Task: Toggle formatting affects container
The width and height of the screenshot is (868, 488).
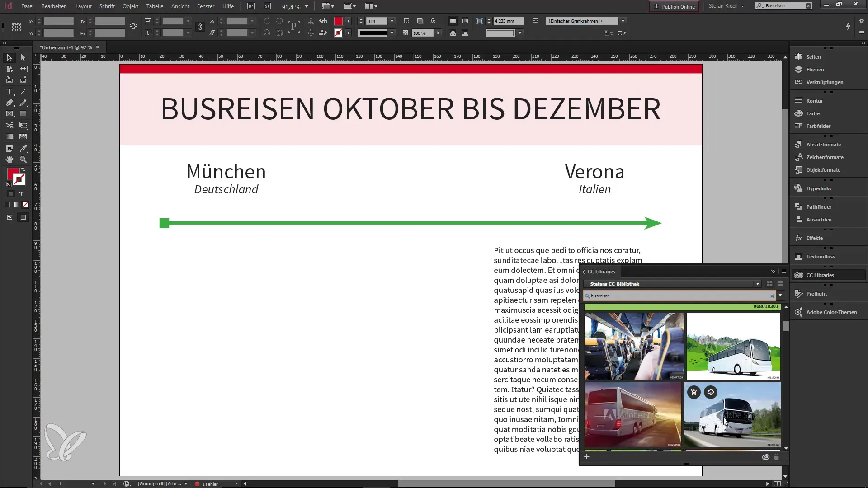Action: pyautogui.click(x=11, y=194)
